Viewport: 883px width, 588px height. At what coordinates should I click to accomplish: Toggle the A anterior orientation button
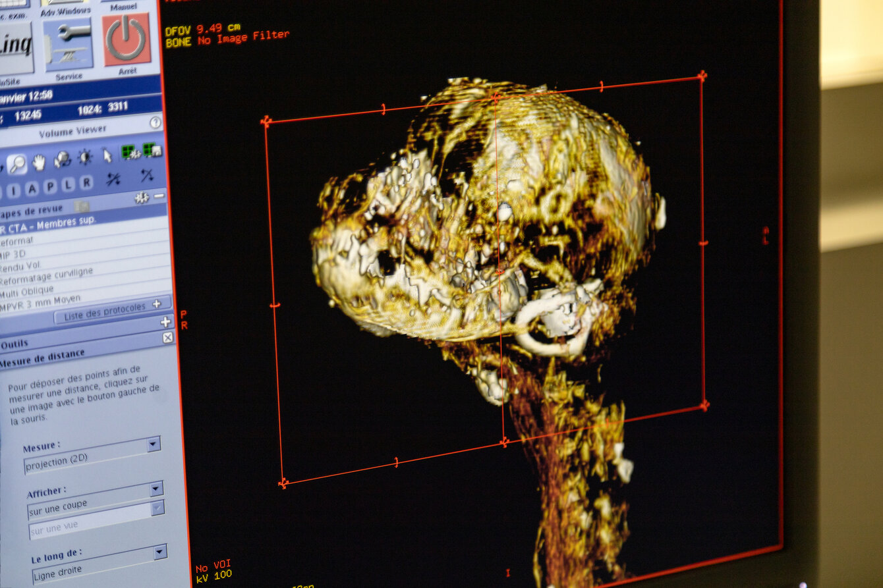[x=32, y=190]
